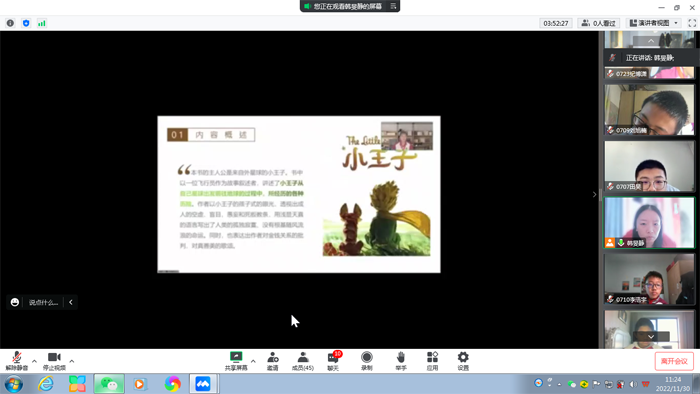Expand the video options arrow next to camera
This screenshot has height=394, width=700.
click(72, 361)
